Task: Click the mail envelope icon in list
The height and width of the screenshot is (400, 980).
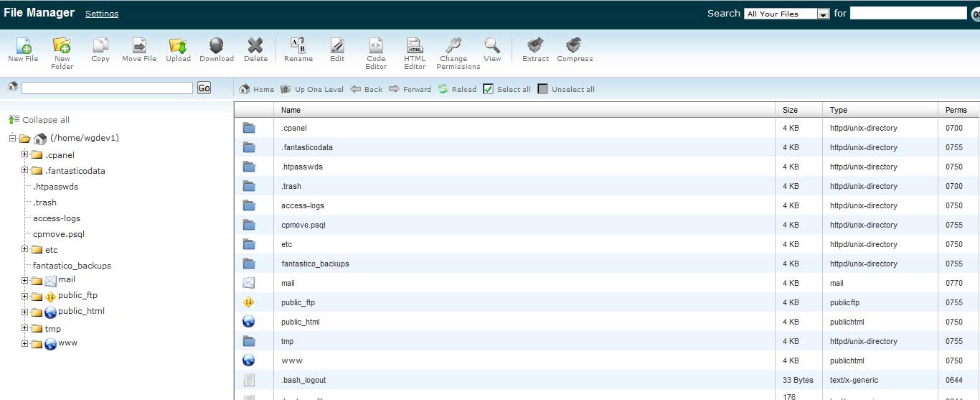Action: pyautogui.click(x=249, y=283)
